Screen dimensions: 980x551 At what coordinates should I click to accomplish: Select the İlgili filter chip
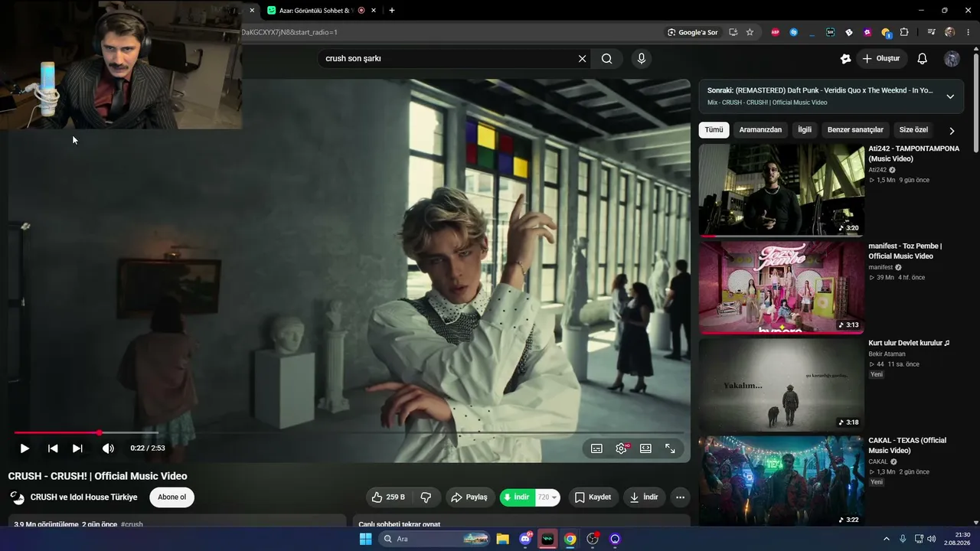805,130
